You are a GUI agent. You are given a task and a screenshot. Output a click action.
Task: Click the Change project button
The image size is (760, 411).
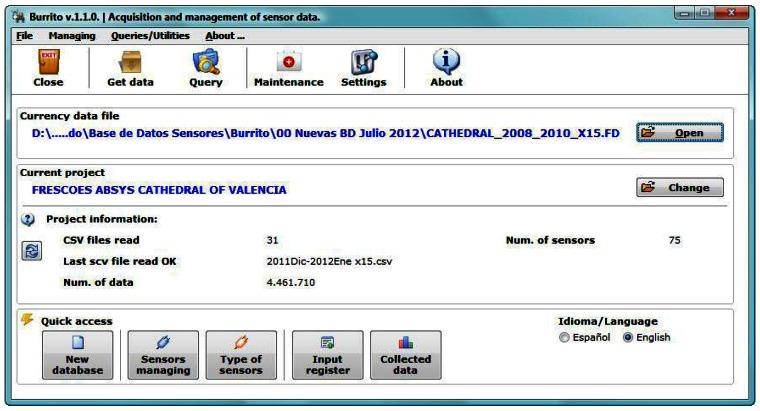(679, 187)
